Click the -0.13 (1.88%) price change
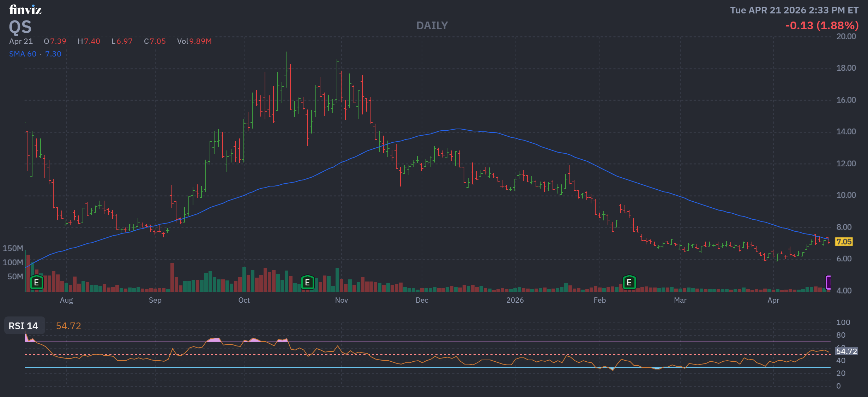868x397 pixels. click(822, 25)
